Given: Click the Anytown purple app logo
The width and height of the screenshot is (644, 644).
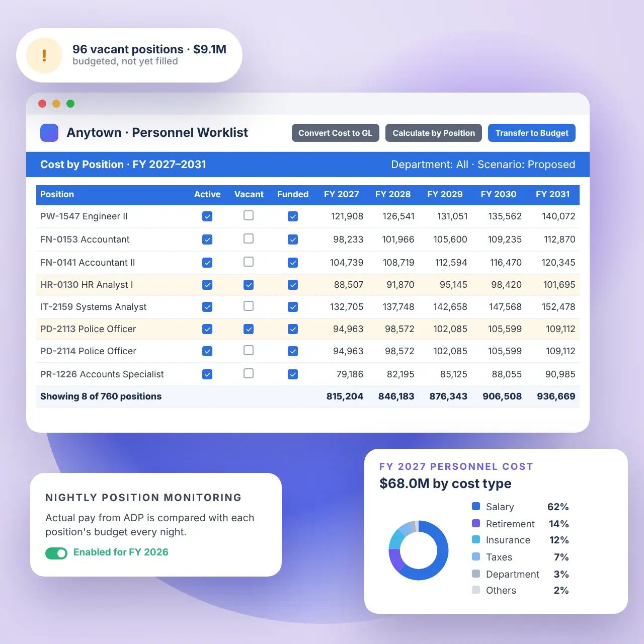Looking at the screenshot, I should coord(49,133).
